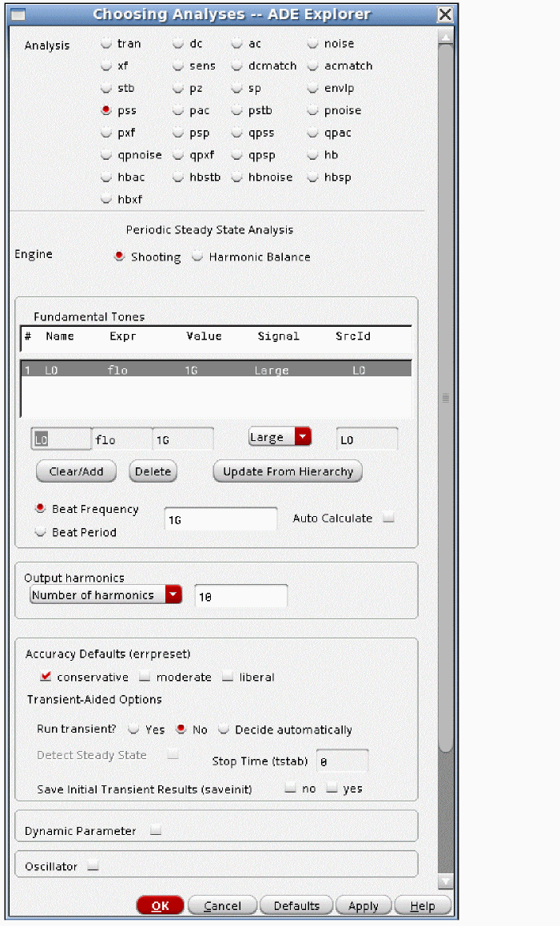Click the Stop Time (tstab) field
This screenshot has width=560, height=926.
click(x=342, y=761)
